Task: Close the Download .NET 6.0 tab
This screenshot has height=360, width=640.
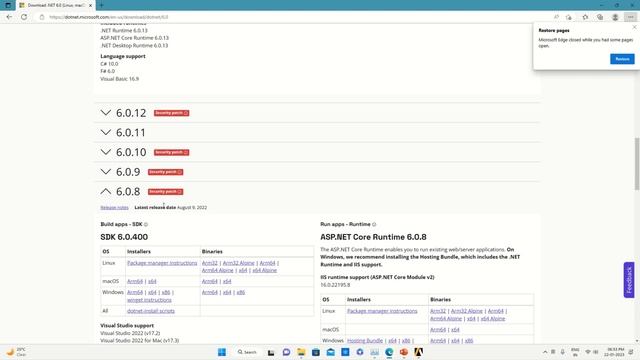Action: pyautogui.click(x=90, y=5)
